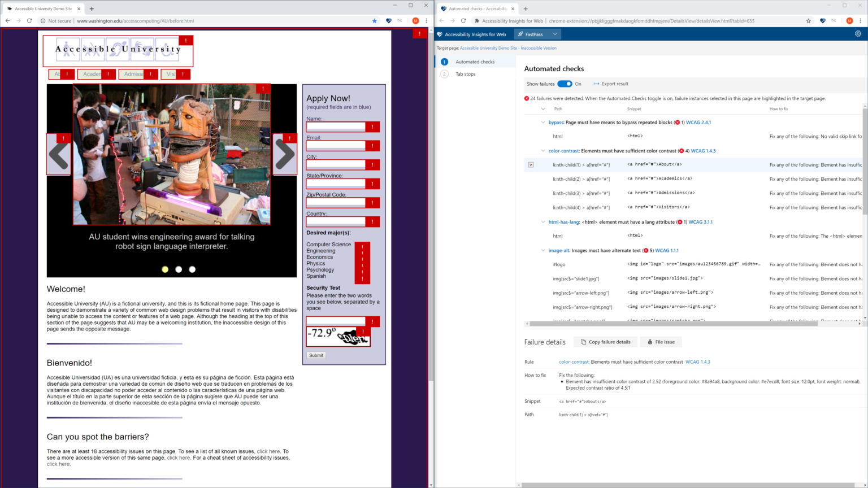Open the About nav item on the university page
Screen dimensions: 868x488
pos(62,74)
